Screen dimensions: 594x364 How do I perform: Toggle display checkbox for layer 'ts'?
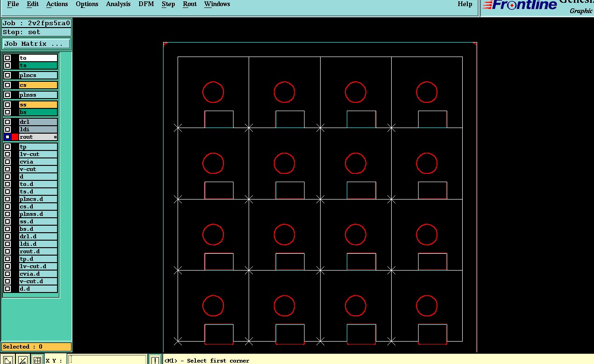point(7,66)
